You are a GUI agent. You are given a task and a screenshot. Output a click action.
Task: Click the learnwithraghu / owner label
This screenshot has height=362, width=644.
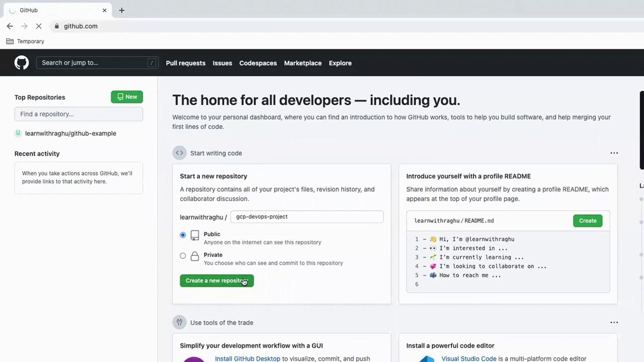tap(203, 217)
